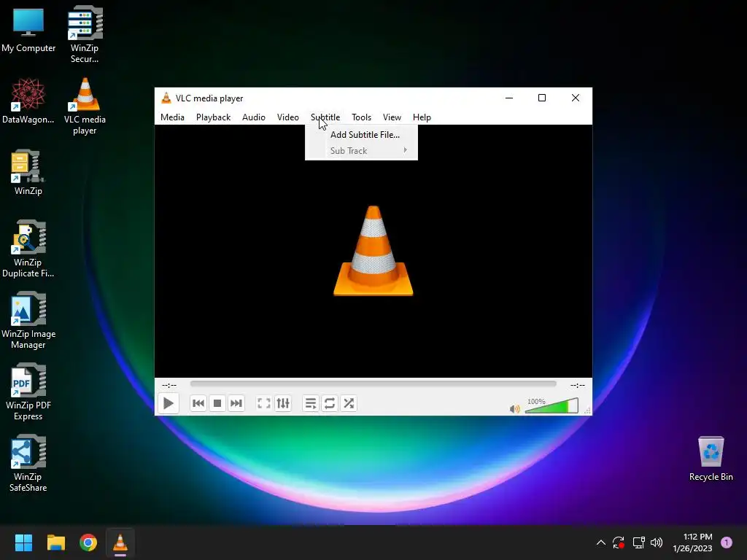Show hidden system tray icons

coord(601,542)
